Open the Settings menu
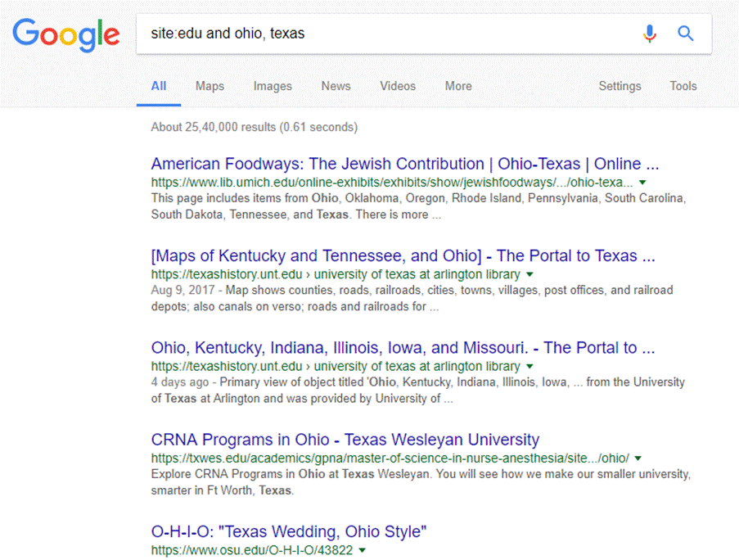 click(620, 86)
